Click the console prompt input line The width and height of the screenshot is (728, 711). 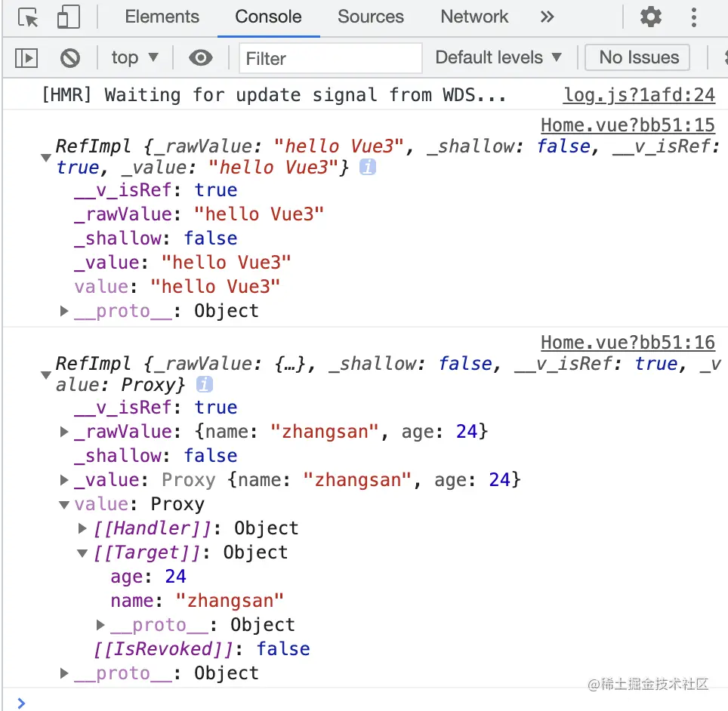coord(372,702)
